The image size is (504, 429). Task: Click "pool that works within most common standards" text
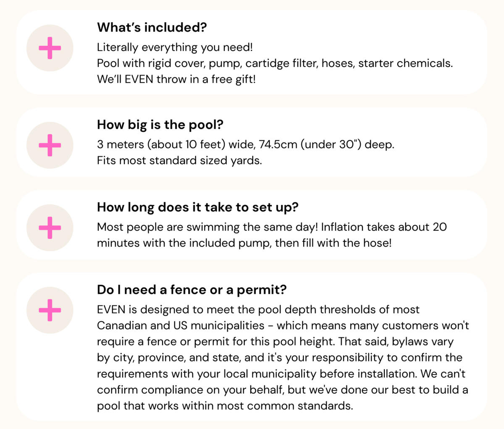coord(225,406)
